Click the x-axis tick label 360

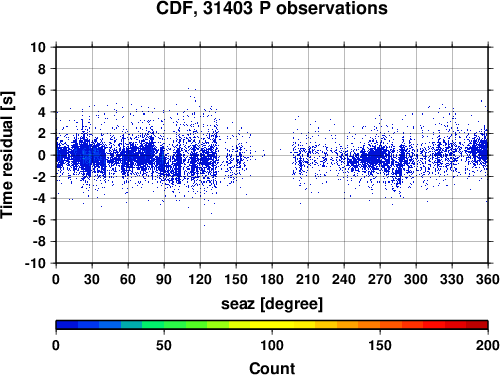click(488, 279)
